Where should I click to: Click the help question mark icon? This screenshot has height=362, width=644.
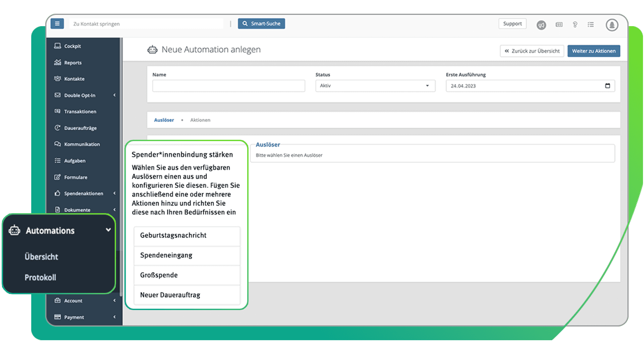pos(575,24)
